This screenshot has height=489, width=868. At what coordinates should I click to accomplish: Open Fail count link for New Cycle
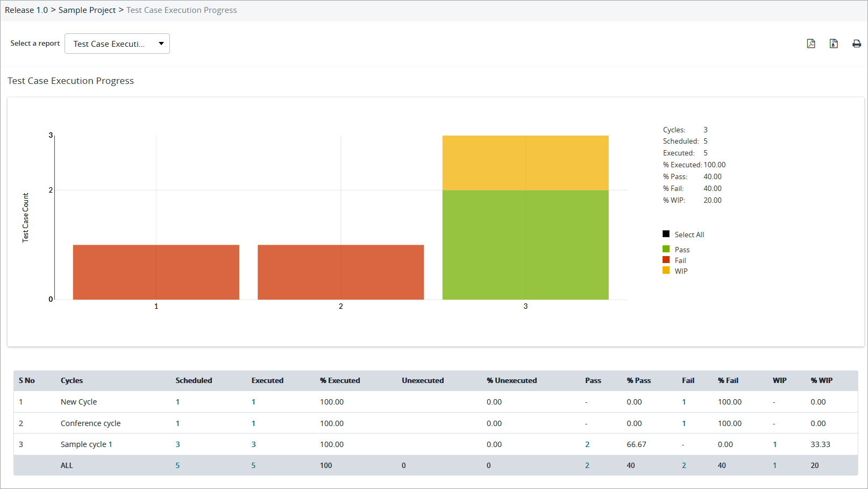(684, 402)
